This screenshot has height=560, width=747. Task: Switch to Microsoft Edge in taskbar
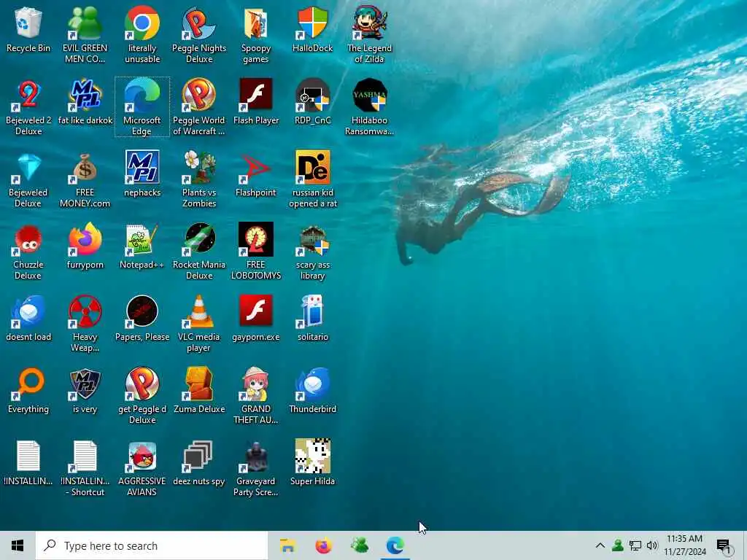(395, 545)
